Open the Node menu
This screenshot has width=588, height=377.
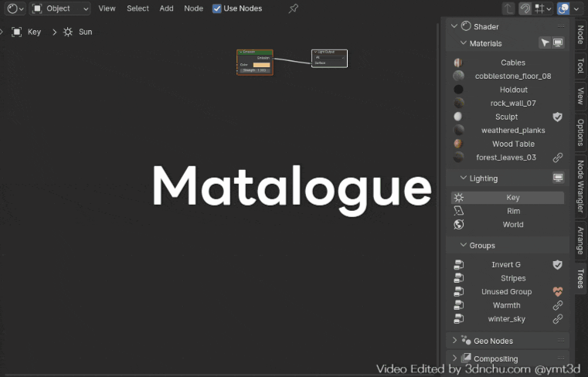(x=193, y=8)
